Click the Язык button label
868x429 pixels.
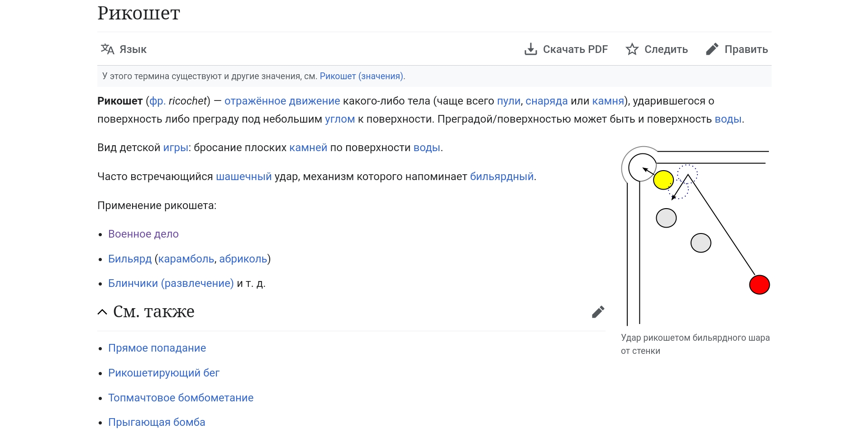133,49
